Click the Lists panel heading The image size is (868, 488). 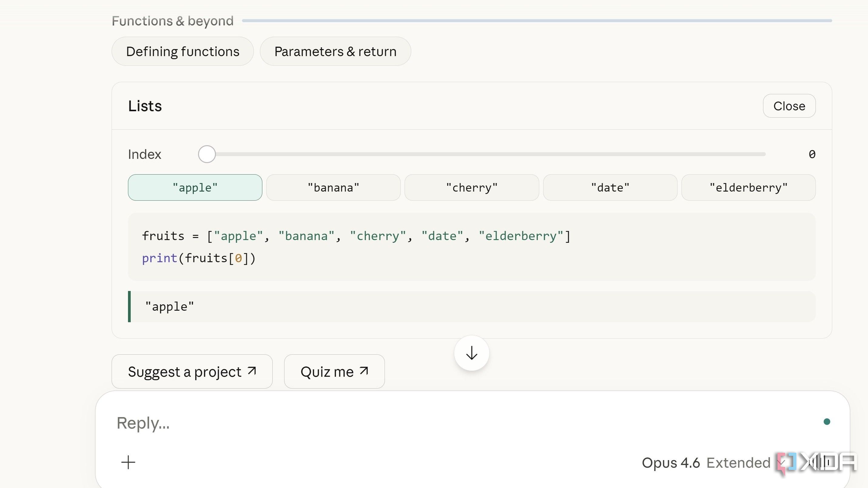coord(145,106)
